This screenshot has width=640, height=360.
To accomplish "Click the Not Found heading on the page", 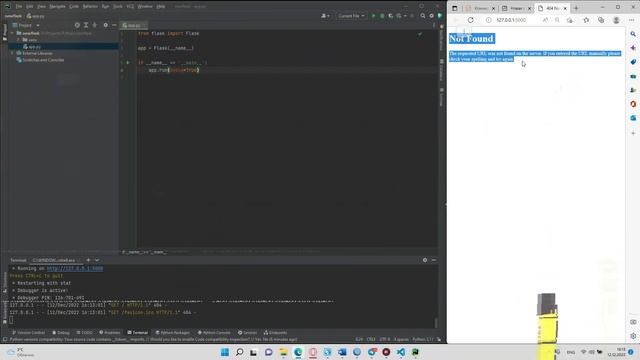I will 471,39.
